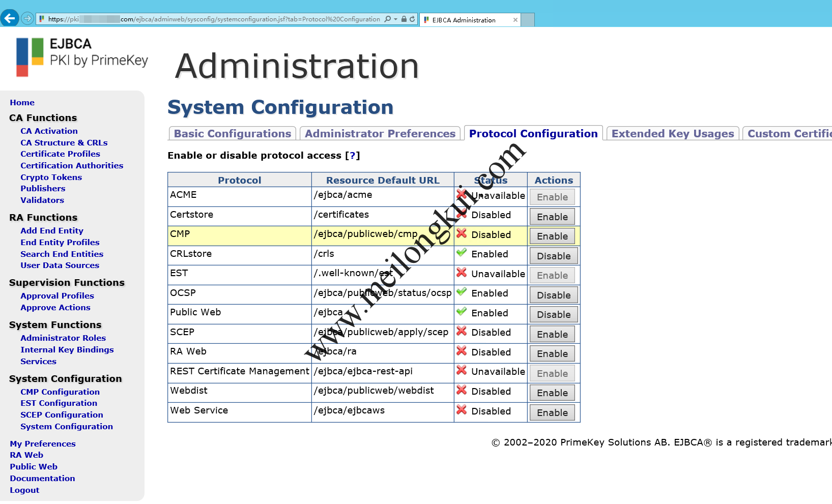Open Documentation link
832x504 pixels.
tap(42, 478)
